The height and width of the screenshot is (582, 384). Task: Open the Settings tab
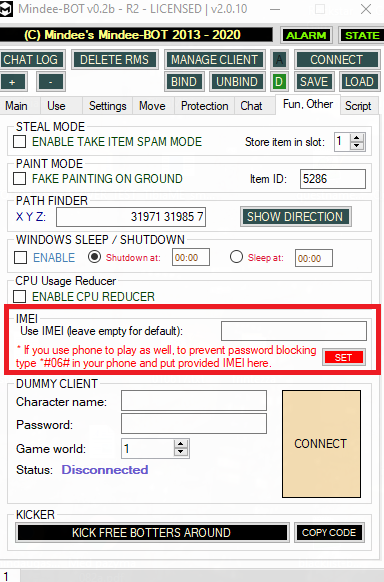tap(108, 106)
